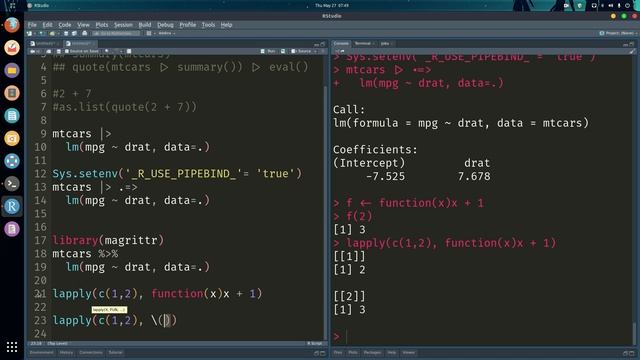This screenshot has height=360, width=640.
Task: Open the help lifebuoy icon in the dock
Action: pos(12,161)
